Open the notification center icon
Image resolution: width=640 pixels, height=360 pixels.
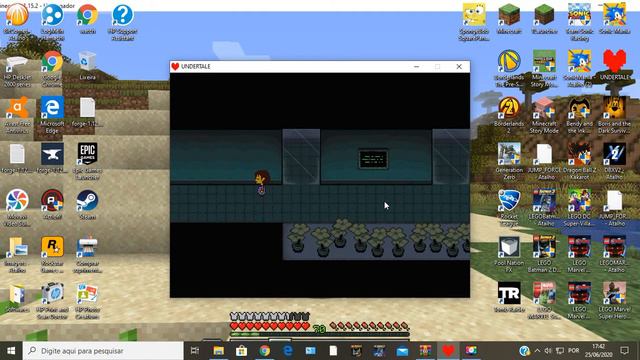tap(624, 351)
